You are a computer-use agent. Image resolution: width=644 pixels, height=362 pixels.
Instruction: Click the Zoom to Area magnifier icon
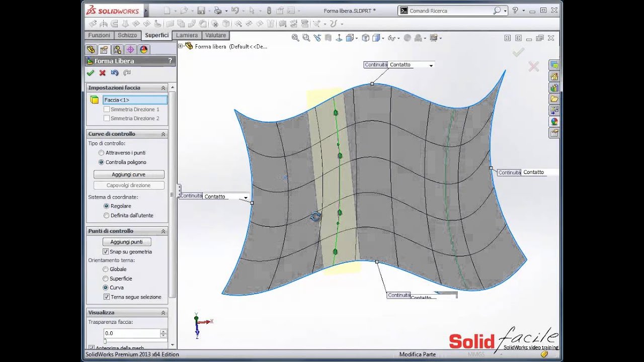click(306, 38)
